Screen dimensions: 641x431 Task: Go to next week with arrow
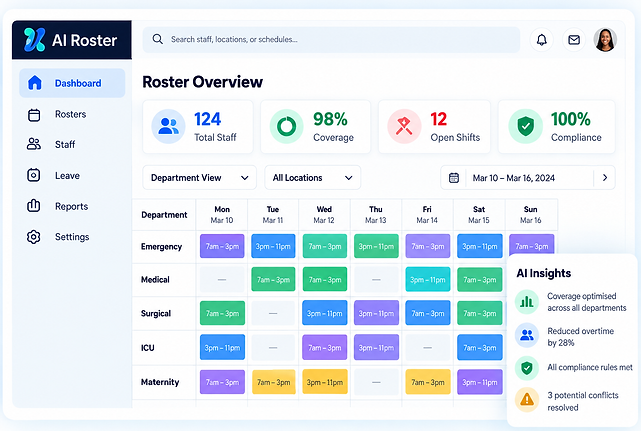tap(605, 177)
